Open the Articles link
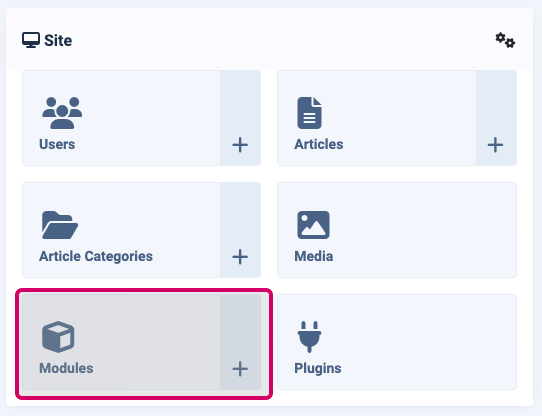Image resolution: width=542 pixels, height=416 pixels. click(319, 144)
